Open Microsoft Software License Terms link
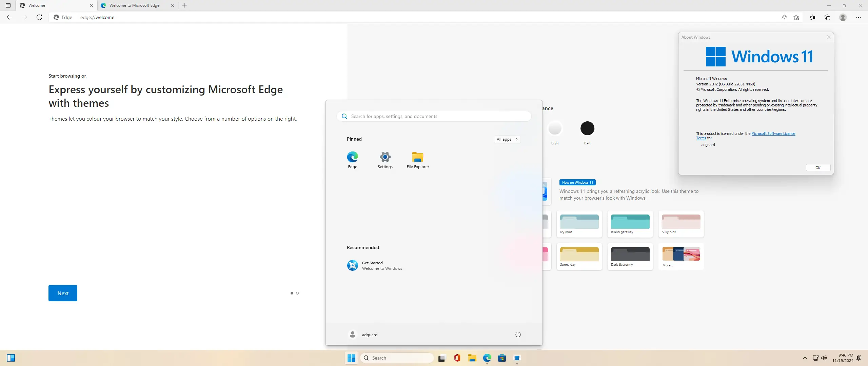 773,134
